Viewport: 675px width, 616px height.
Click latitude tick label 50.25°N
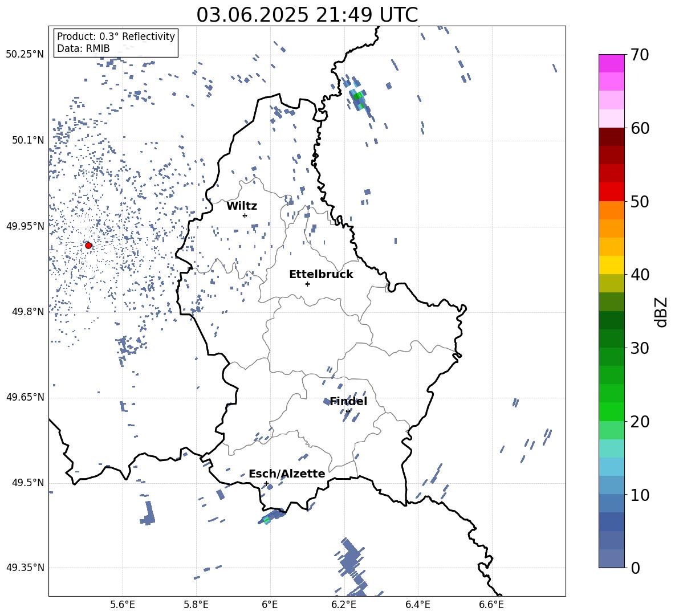(x=25, y=55)
